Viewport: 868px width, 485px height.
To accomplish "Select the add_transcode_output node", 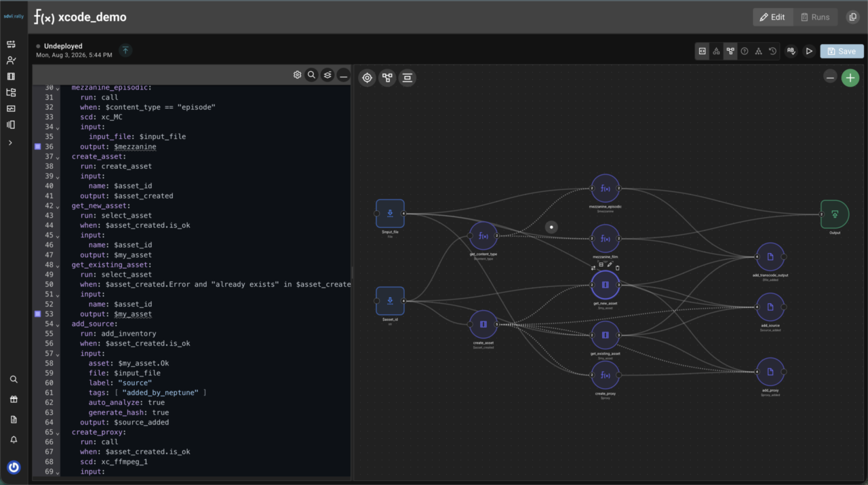I will pyautogui.click(x=770, y=257).
